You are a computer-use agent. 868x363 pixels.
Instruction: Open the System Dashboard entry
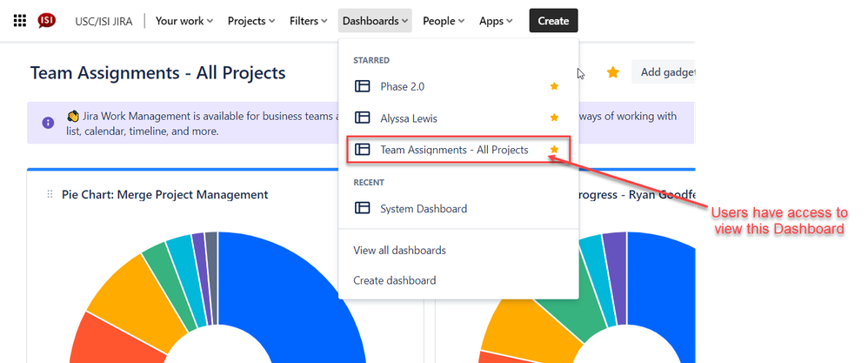point(457,209)
